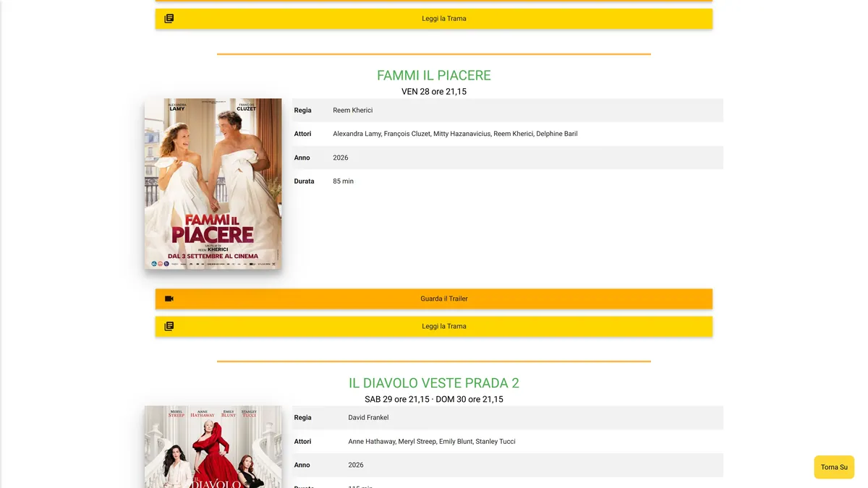
Task: Click the Torna Su button
Action: (x=834, y=467)
